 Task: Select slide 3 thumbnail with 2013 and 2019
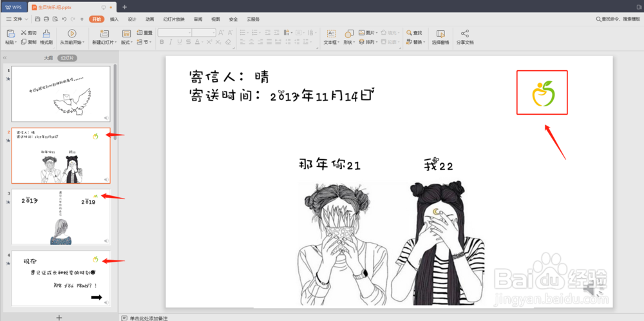[x=61, y=217]
